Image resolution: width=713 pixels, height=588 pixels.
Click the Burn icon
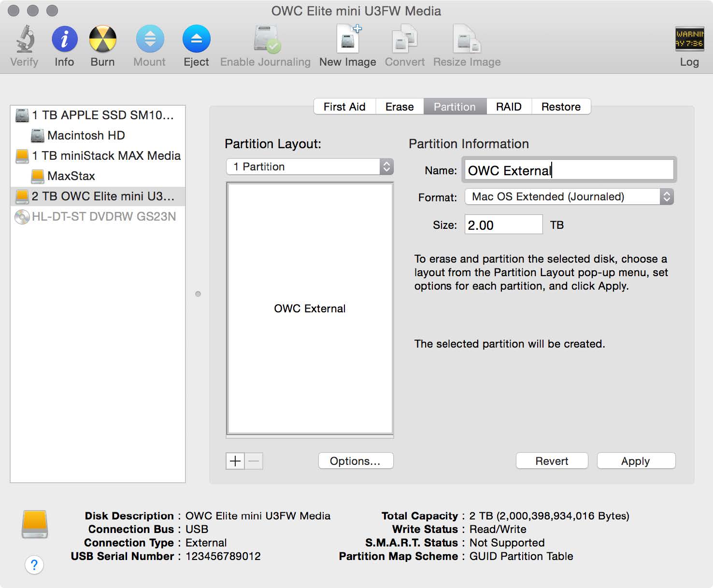point(102,43)
